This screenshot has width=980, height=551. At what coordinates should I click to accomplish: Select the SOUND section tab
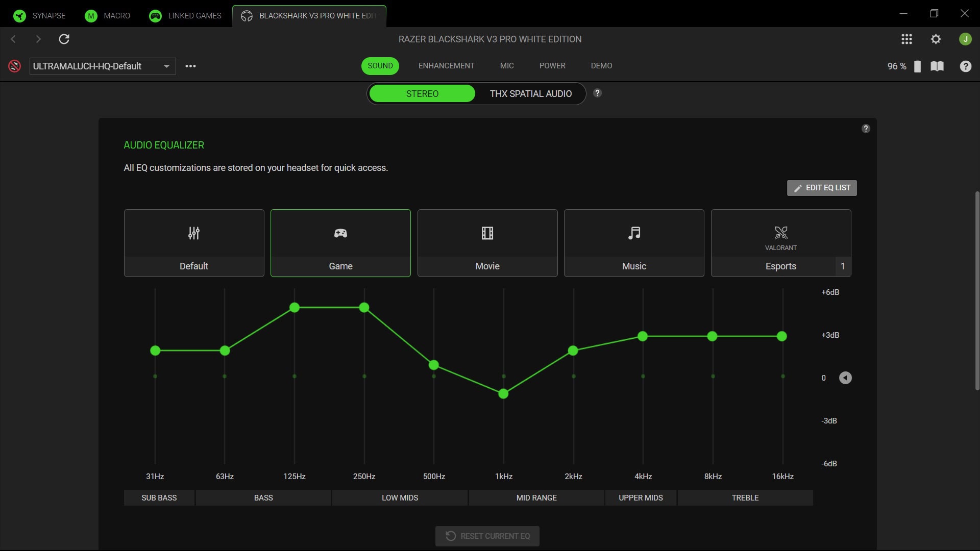tap(380, 66)
